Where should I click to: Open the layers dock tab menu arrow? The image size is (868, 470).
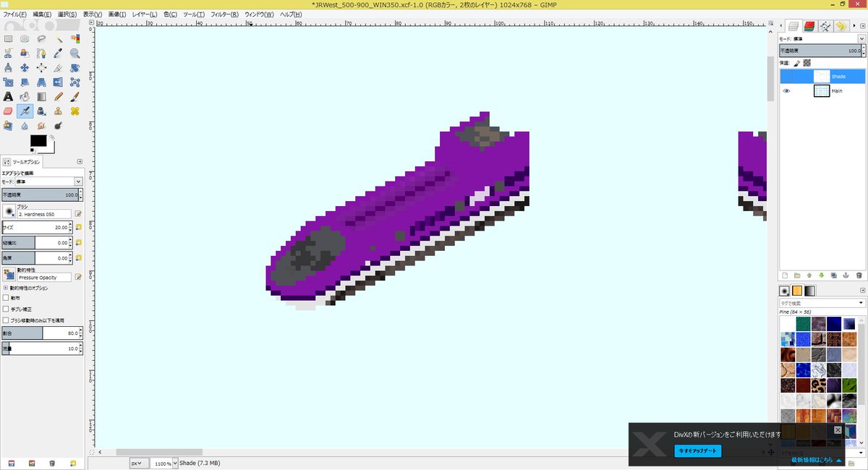click(x=862, y=26)
